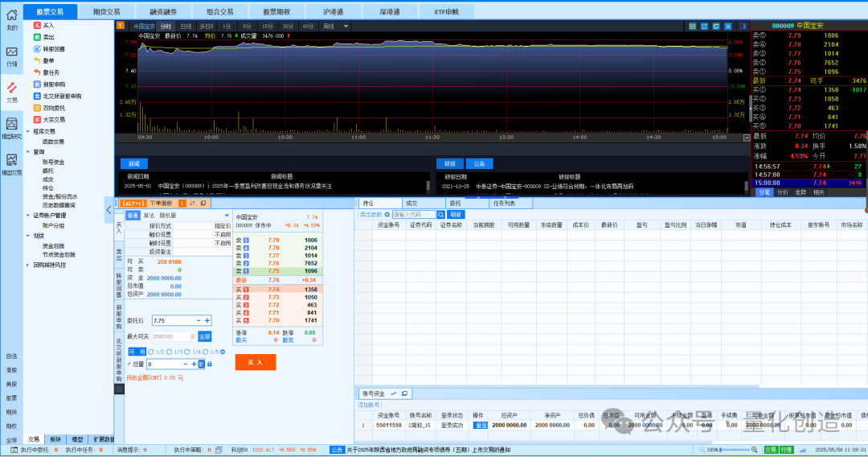Open the 我的 home sidebar icon
The height and width of the screenshot is (457, 868).
pyautogui.click(x=11, y=19)
